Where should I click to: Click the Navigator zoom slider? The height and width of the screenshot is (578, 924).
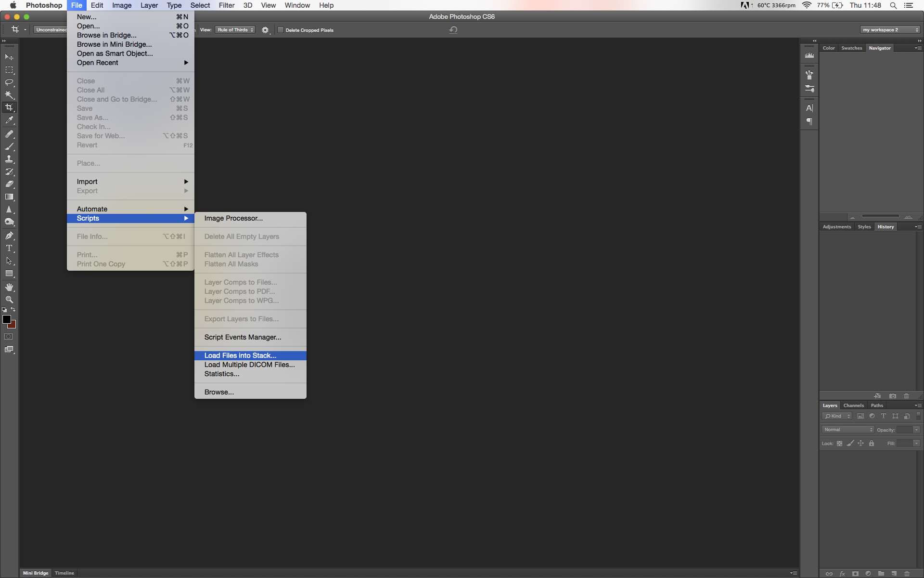[880, 216]
